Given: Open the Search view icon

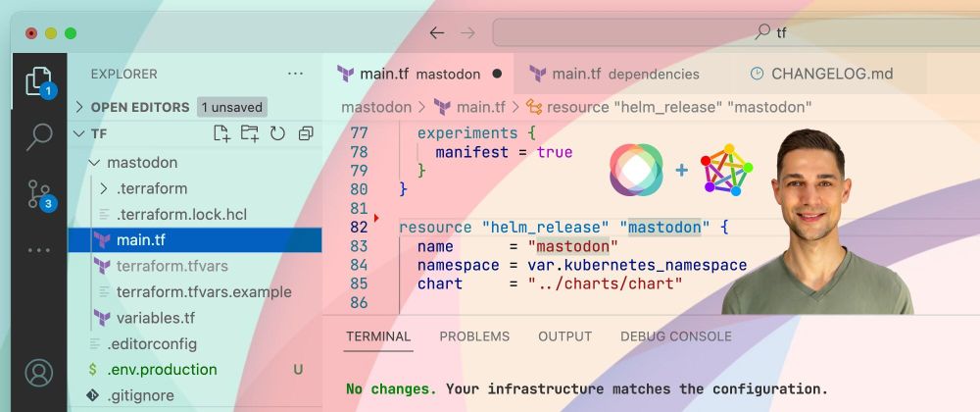Looking at the screenshot, I should pos(39,136).
